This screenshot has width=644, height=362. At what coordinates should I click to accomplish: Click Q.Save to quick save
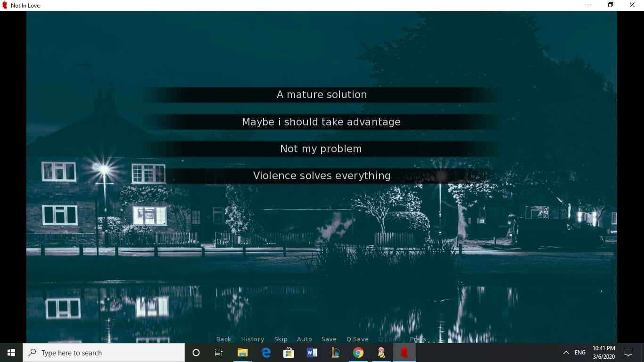(x=357, y=339)
